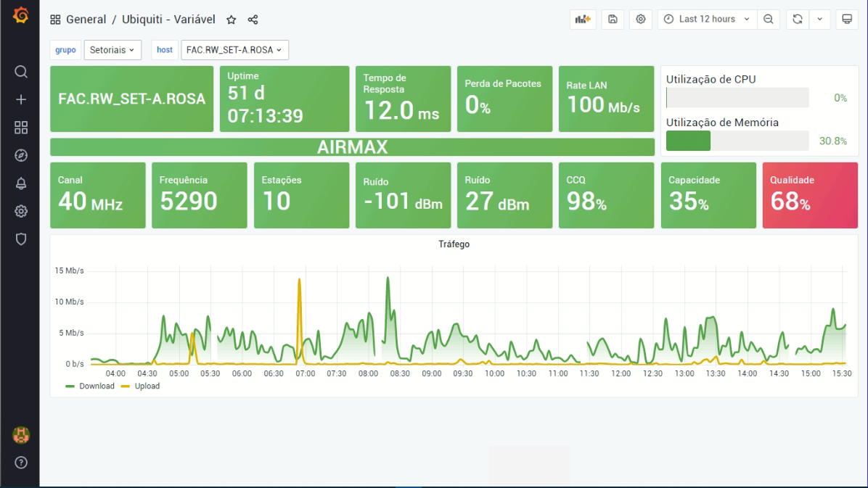The width and height of the screenshot is (868, 488).
Task: Open the Explore compass icon
Action: (21, 155)
